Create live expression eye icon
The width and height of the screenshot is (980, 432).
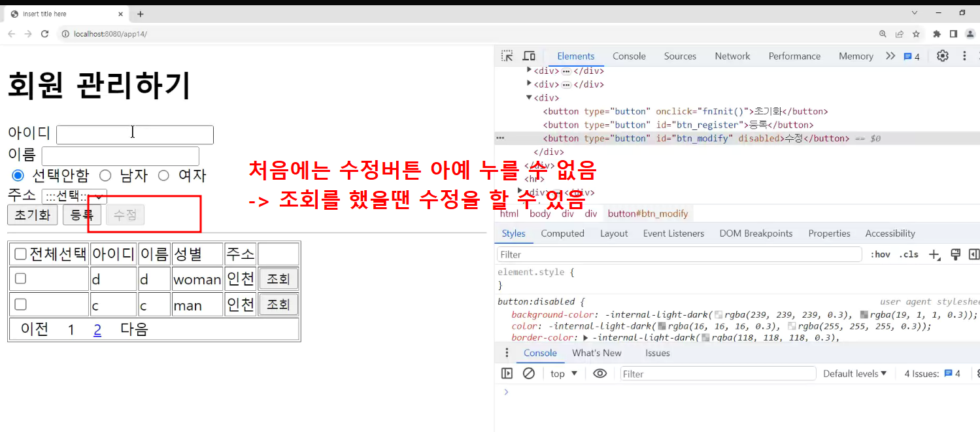click(600, 374)
